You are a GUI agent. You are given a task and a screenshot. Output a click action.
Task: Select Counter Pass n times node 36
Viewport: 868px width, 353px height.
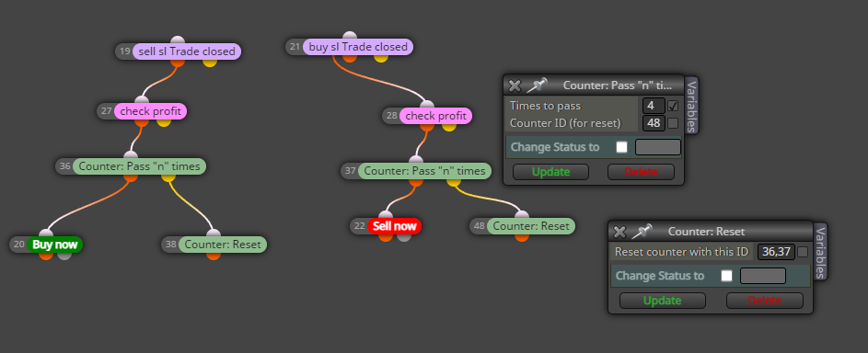139,165
